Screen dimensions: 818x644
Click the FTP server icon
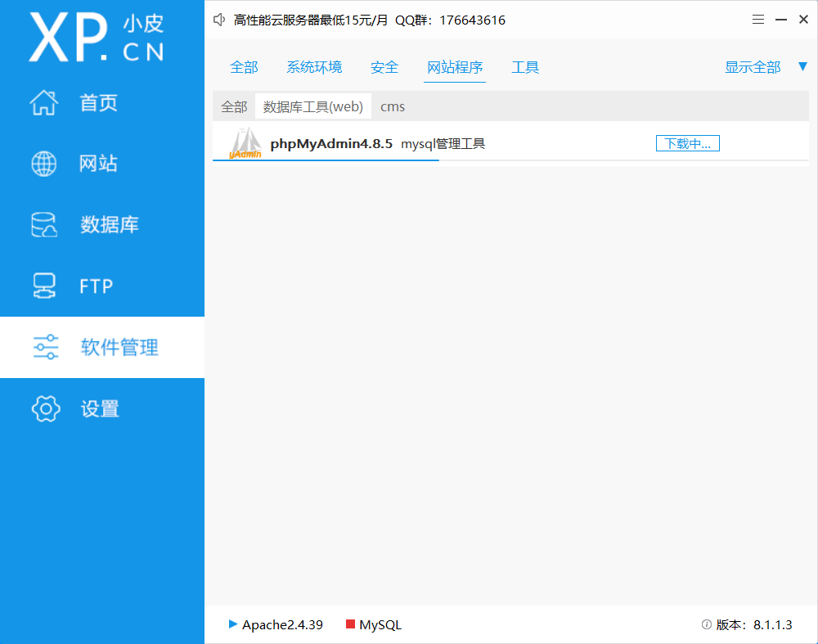(x=44, y=286)
